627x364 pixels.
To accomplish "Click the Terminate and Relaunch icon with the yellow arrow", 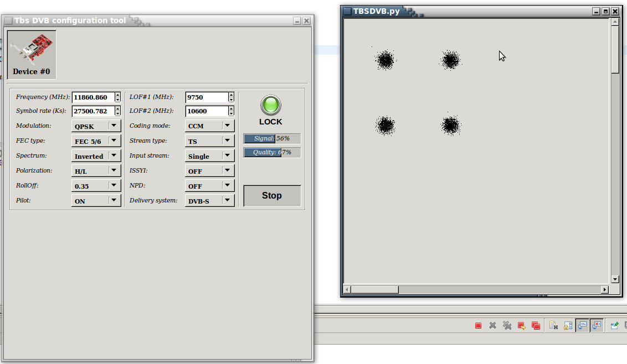I will click(x=521, y=326).
